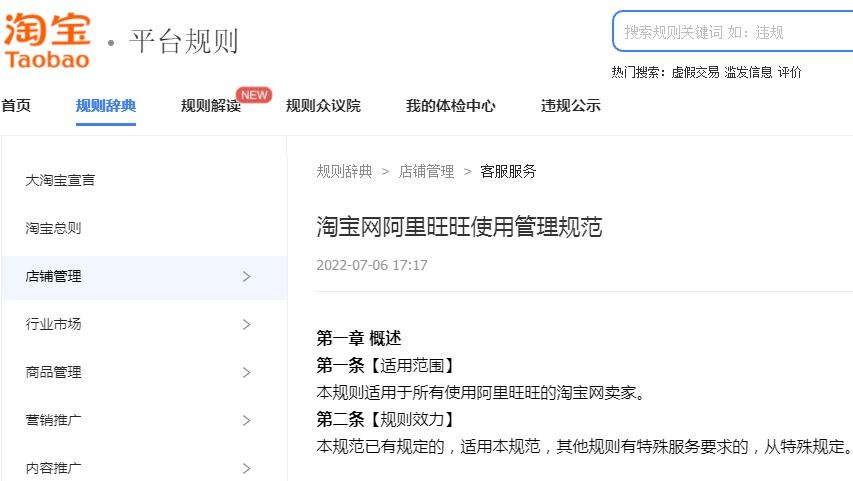
Task: Open 我的体检中心 tab
Action: (x=450, y=106)
